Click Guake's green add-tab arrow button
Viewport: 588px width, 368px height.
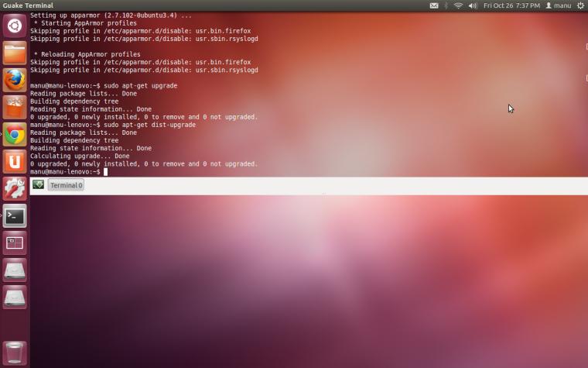tap(38, 184)
